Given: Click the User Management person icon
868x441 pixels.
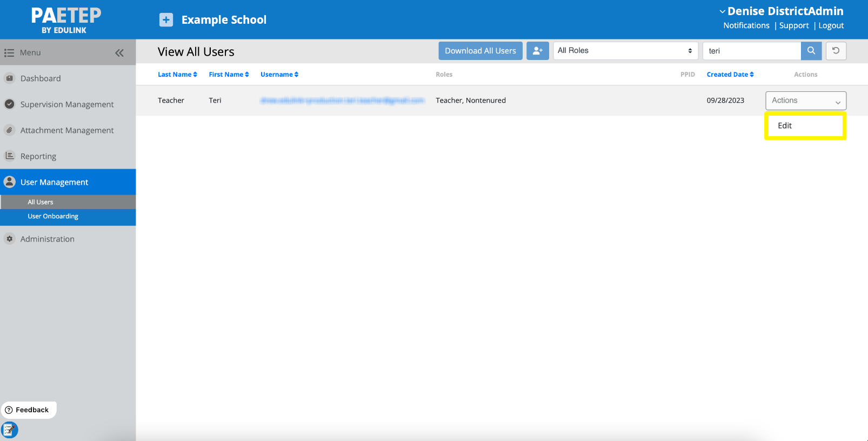Looking at the screenshot, I should (10, 182).
